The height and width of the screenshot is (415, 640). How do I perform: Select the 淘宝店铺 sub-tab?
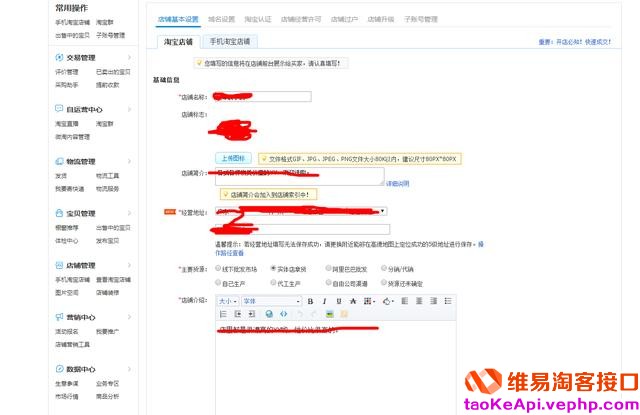178,42
